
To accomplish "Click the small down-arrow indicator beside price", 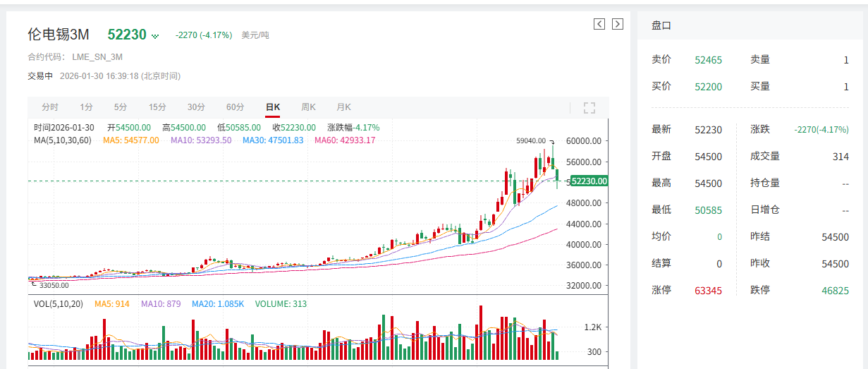I will pos(155,36).
